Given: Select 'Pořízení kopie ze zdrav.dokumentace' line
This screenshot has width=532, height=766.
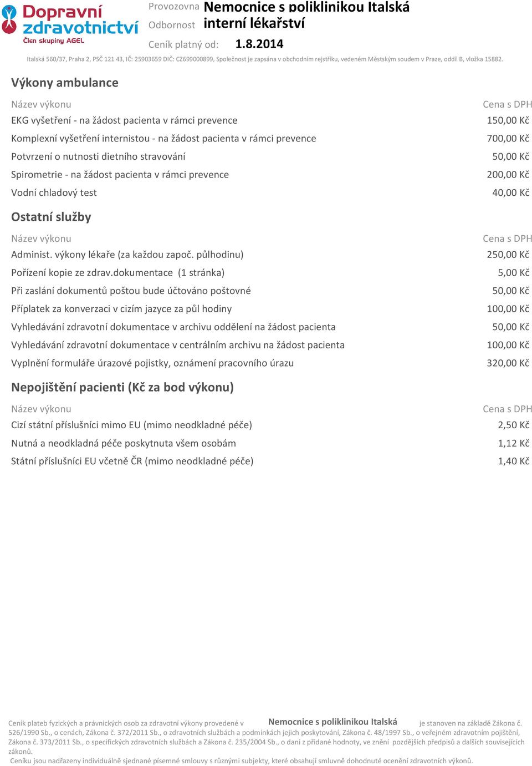Looking at the screenshot, I should 117,273.
